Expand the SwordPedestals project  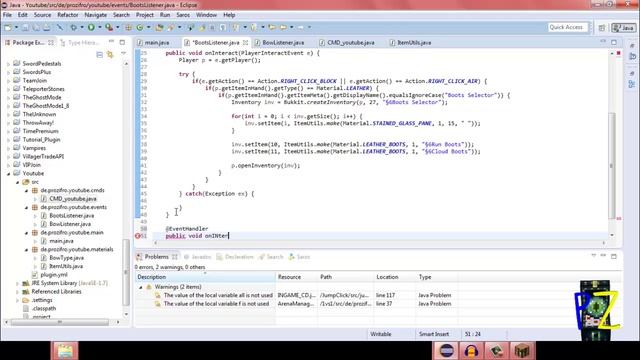[x=8, y=64]
